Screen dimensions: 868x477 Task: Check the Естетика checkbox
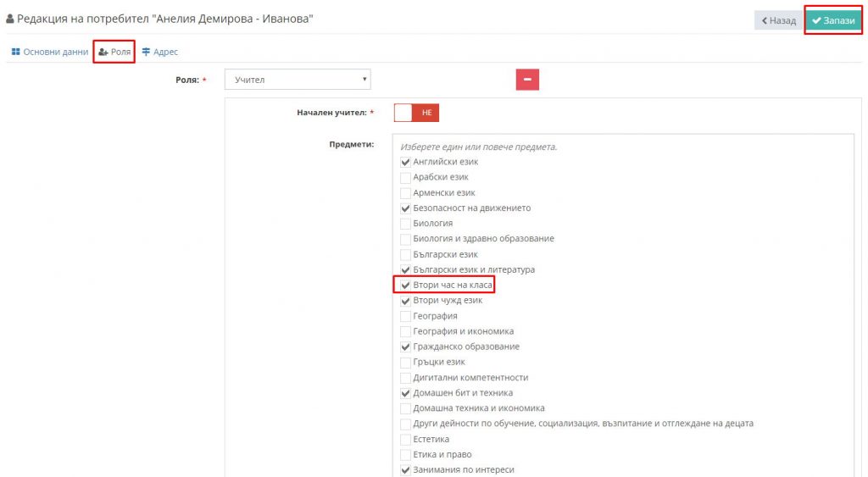(405, 440)
